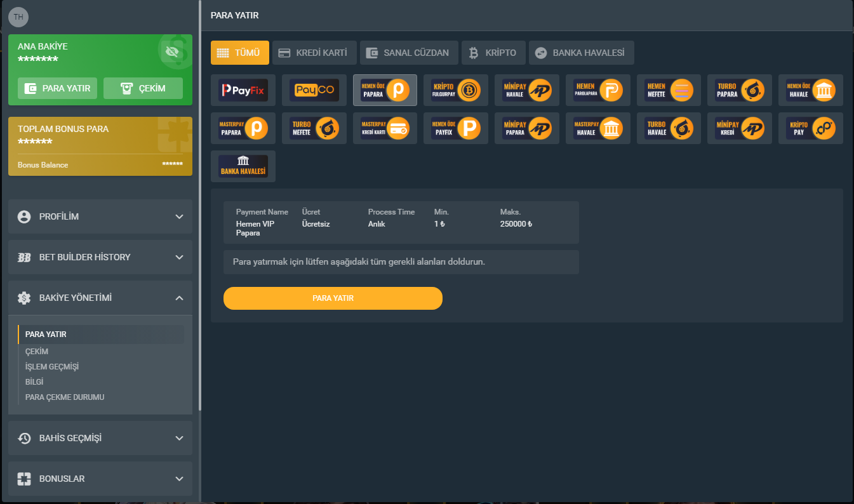Open İşlem Geçmişi in the sidebar
Screen dimensions: 854x504
tap(52, 367)
